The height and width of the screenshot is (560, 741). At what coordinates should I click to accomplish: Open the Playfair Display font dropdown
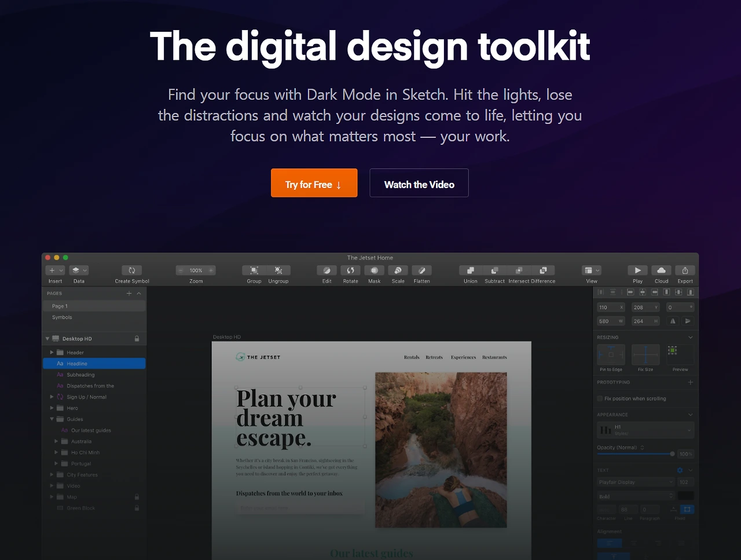tap(636, 482)
